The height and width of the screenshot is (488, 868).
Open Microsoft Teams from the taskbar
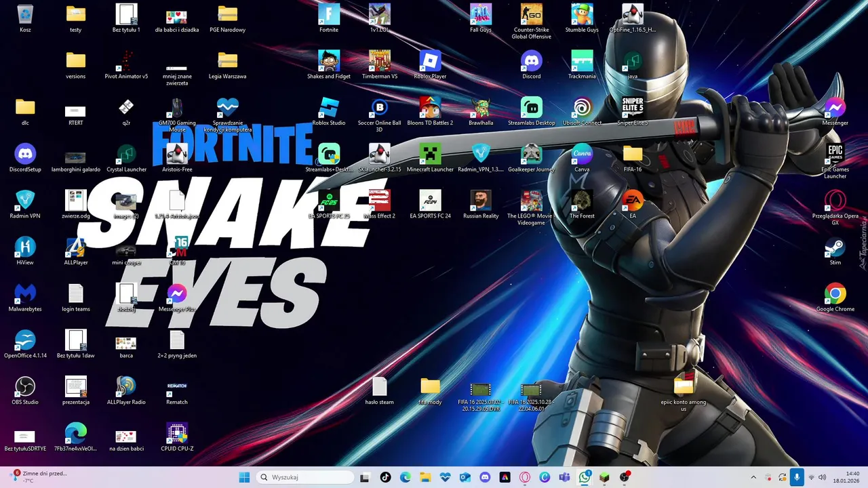[564, 477]
